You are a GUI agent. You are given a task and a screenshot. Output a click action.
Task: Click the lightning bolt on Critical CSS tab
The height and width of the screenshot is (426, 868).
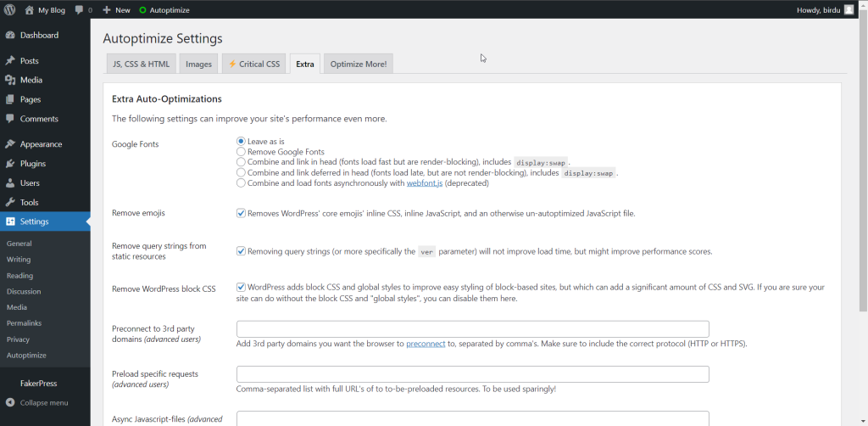232,64
